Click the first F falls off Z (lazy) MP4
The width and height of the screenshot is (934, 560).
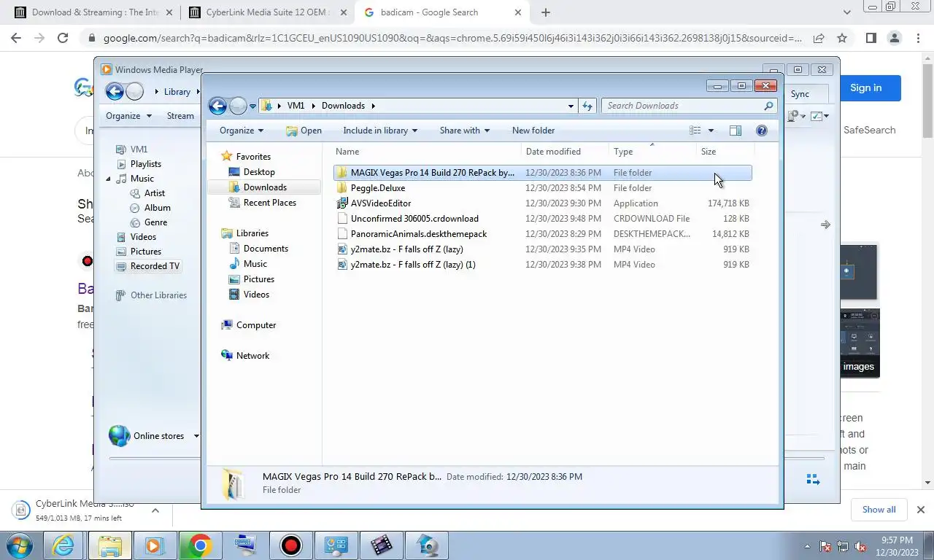pyautogui.click(x=543, y=249)
